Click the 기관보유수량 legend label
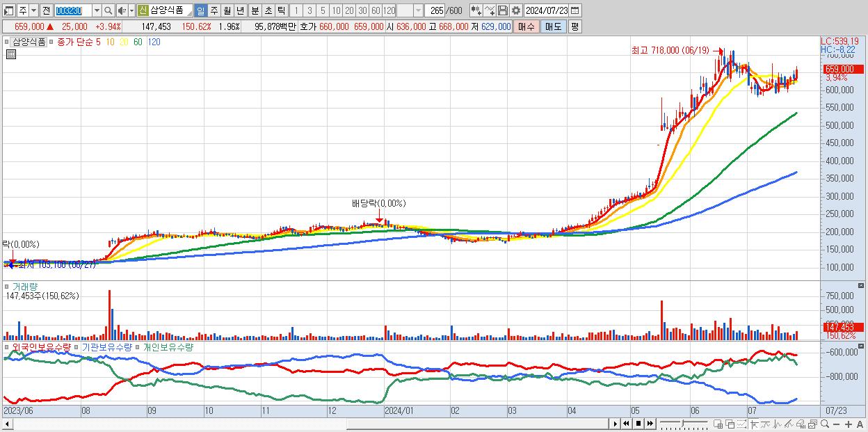Viewport: 868px width, 432px height. click(107, 346)
